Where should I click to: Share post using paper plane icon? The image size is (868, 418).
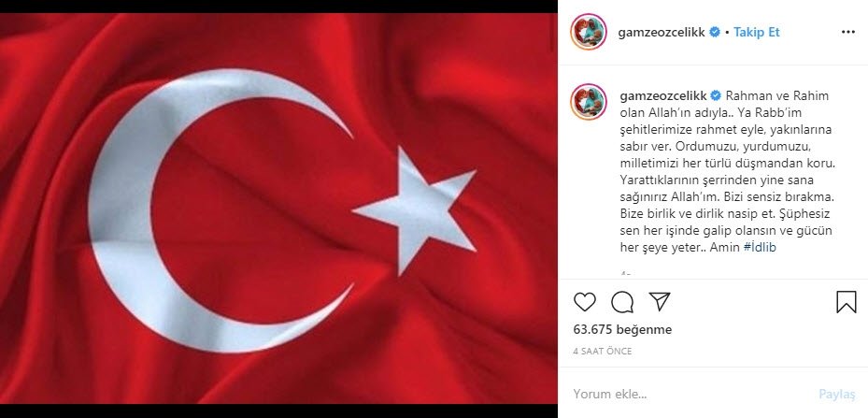click(x=660, y=301)
